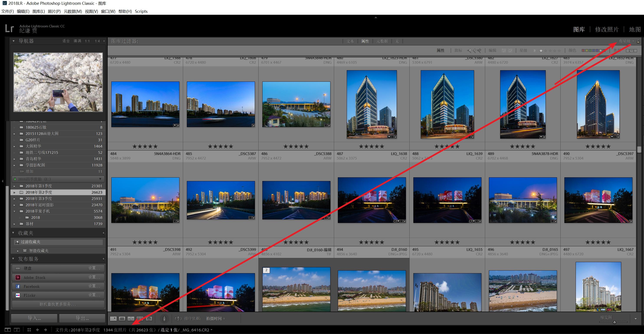Toggle the filter lock icon
The image size is (644, 334).
pos(638,41)
